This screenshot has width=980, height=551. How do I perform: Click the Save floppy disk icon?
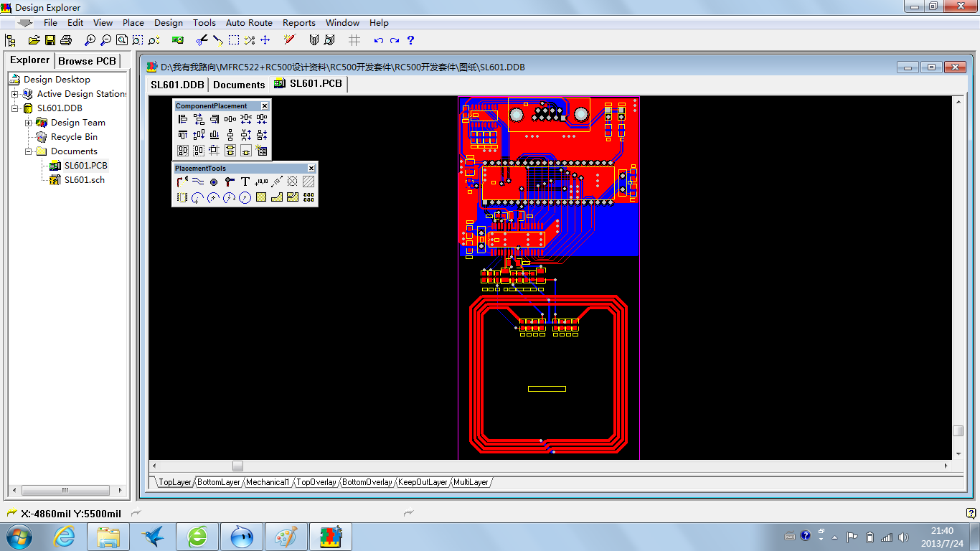(50, 40)
